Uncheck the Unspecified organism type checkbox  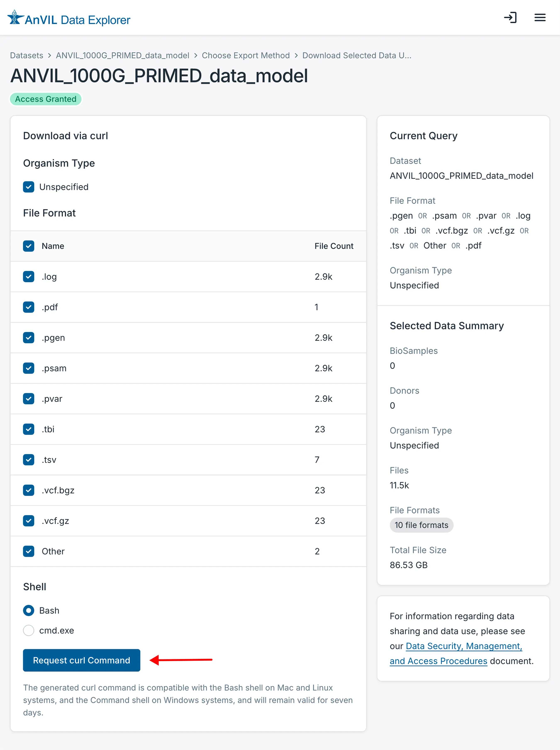click(x=29, y=187)
